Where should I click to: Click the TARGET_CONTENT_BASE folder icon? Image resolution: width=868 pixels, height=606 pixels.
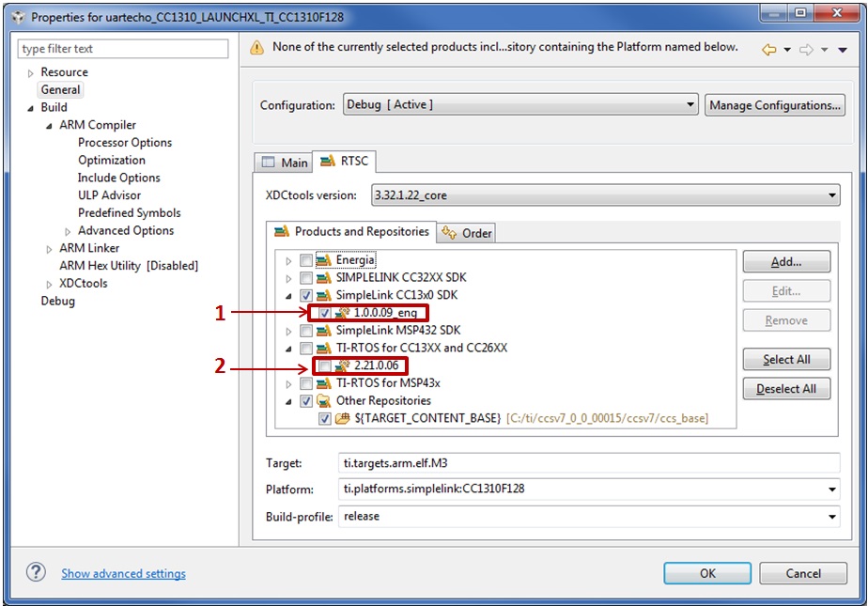pyautogui.click(x=341, y=418)
